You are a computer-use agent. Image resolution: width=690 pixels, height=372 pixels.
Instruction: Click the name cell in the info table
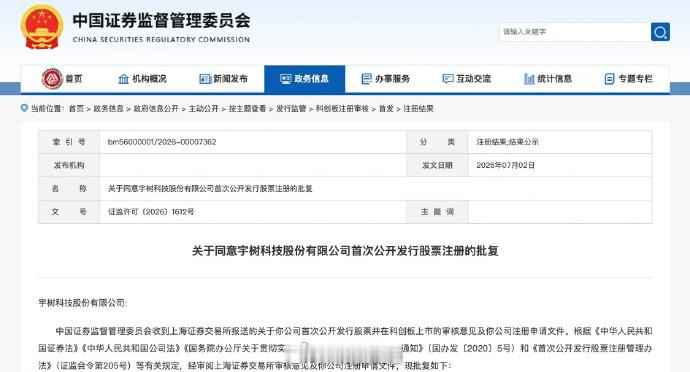(x=375, y=188)
